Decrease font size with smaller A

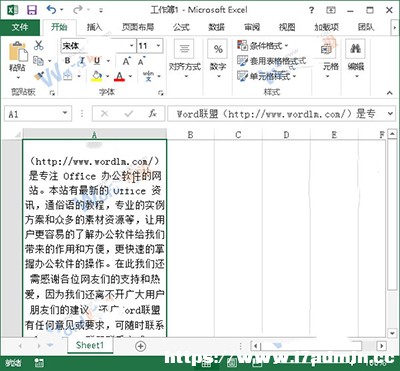click(141, 61)
